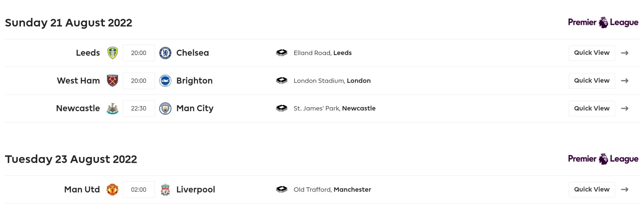Screen dimensions: 644x209
Task: Click arrow for Leeds vs Chelsea match
Action: pyautogui.click(x=625, y=53)
